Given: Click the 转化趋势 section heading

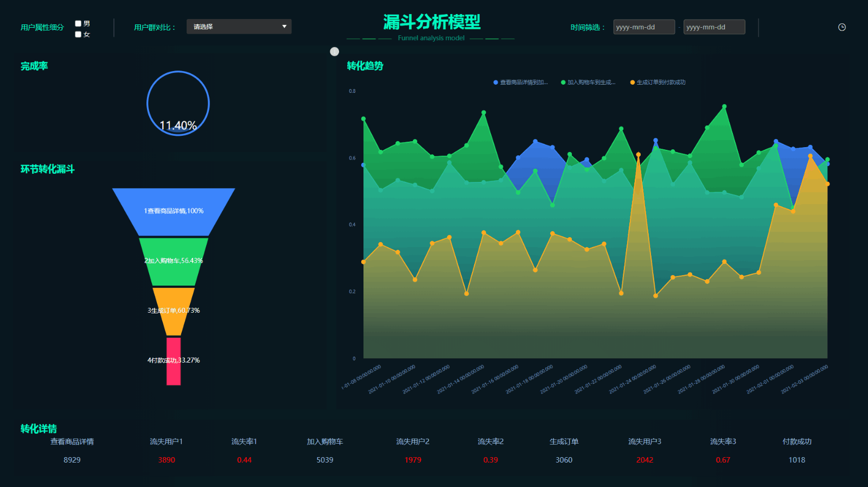Looking at the screenshot, I should (365, 66).
